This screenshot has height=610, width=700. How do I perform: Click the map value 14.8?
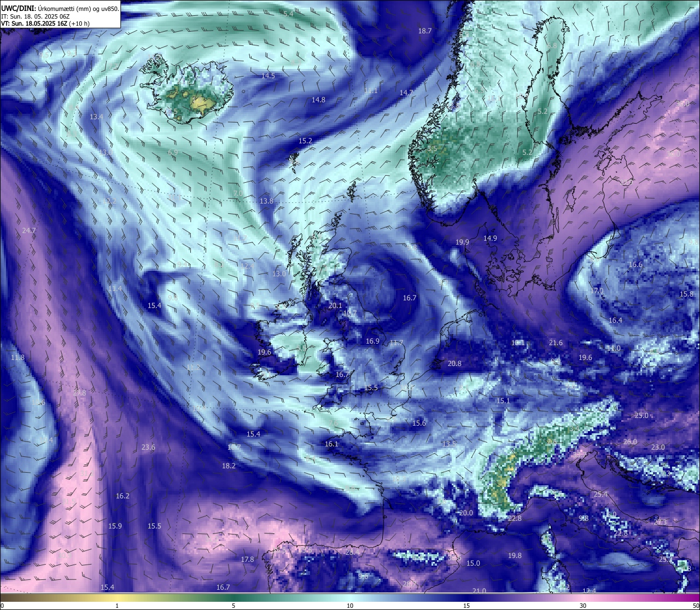tap(318, 100)
